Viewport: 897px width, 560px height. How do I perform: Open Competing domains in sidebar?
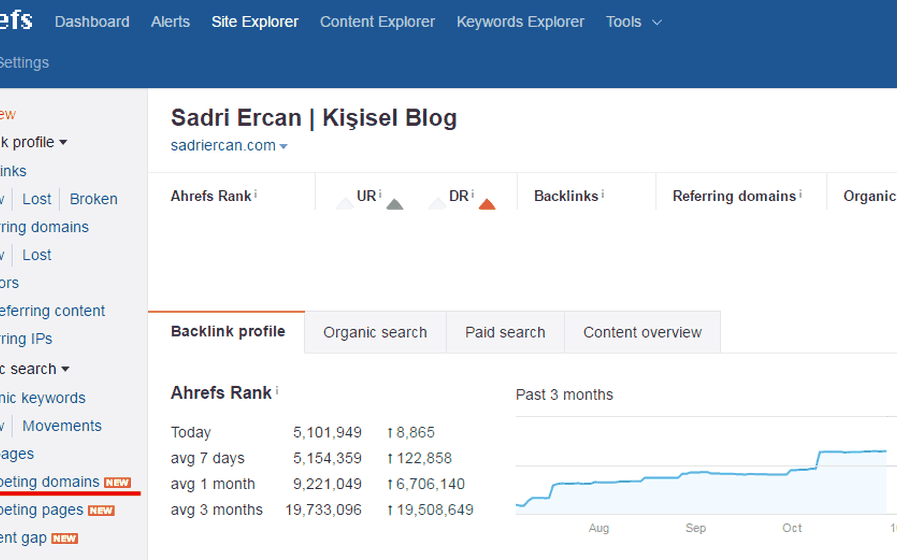click(50, 482)
